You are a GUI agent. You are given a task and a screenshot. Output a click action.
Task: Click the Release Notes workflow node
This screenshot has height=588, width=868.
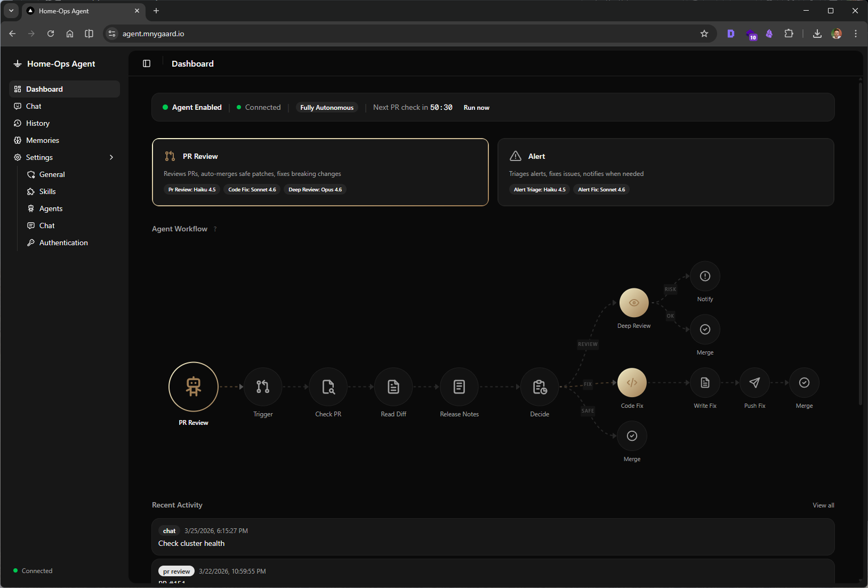459,386
